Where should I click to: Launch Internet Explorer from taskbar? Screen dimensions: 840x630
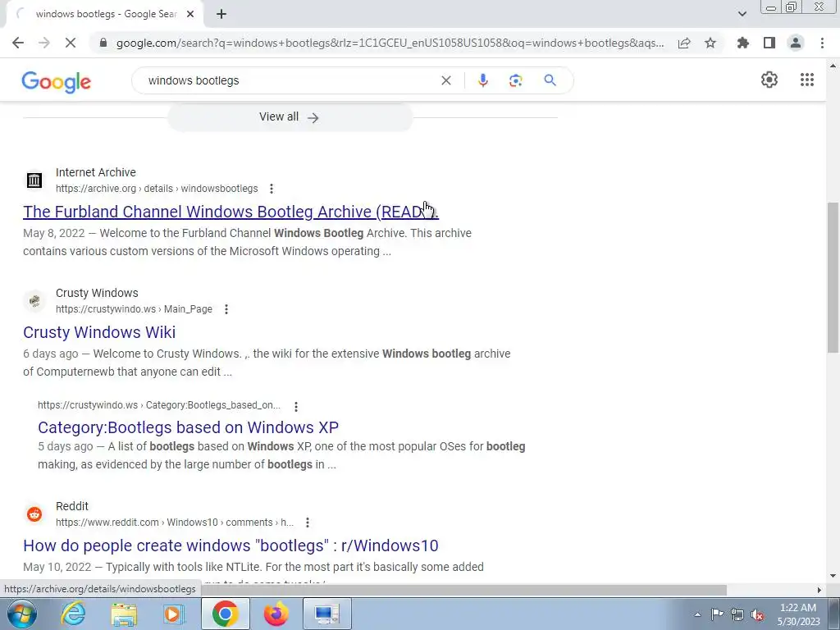73,614
